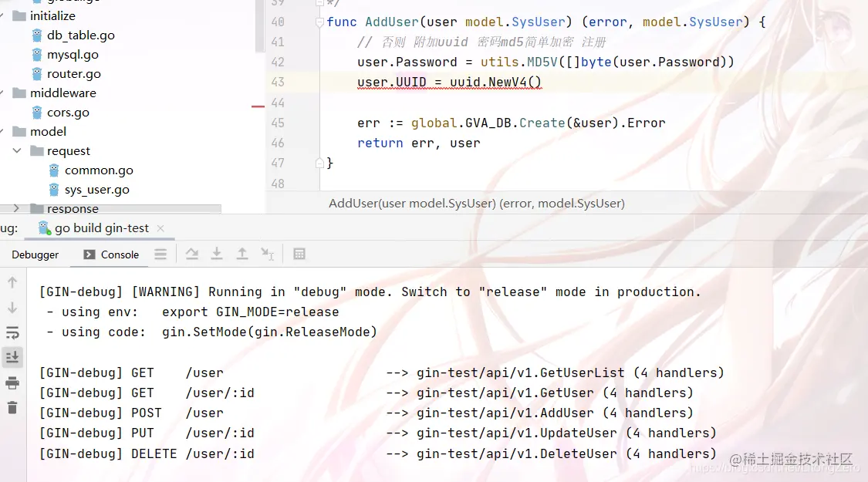Click the red error stripe mark

(x=258, y=106)
